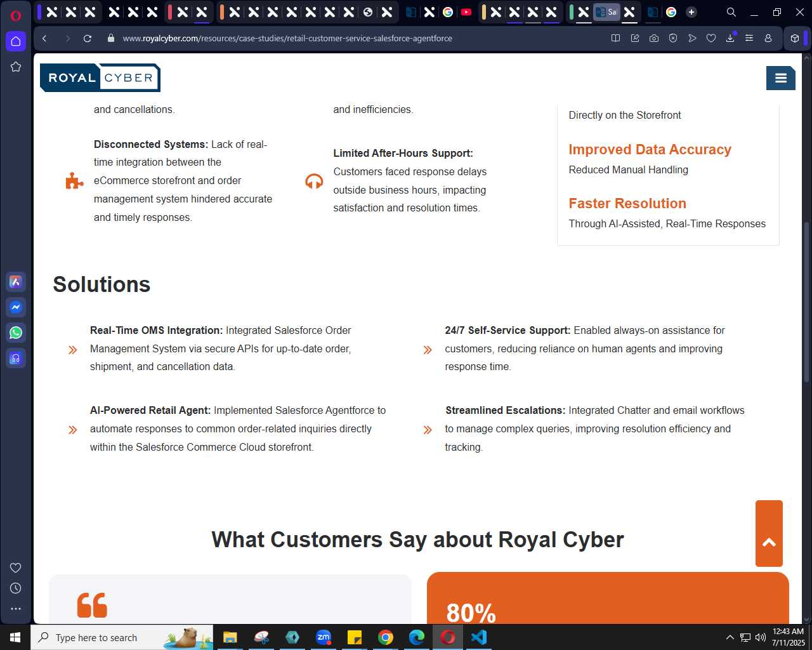
Task: Open the ad blocker shield icon
Action: tap(673, 38)
